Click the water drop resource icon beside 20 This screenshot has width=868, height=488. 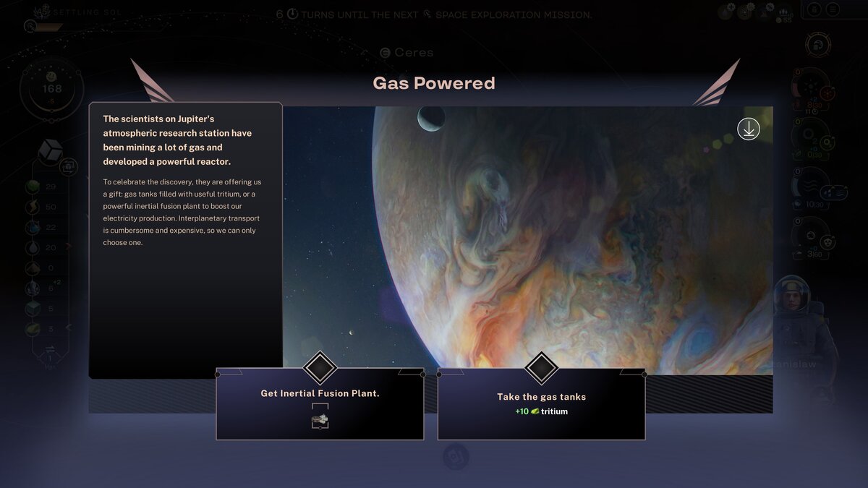33,248
